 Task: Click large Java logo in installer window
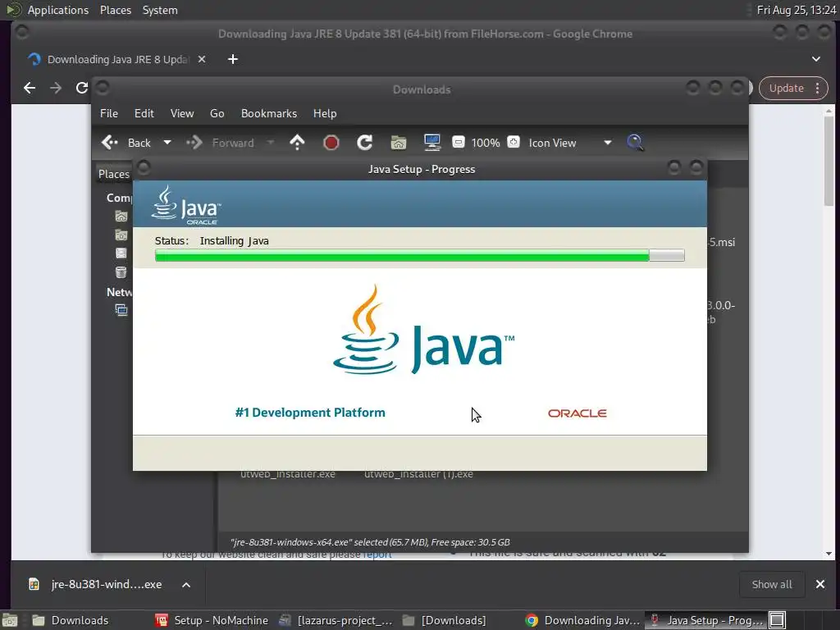[423, 330]
